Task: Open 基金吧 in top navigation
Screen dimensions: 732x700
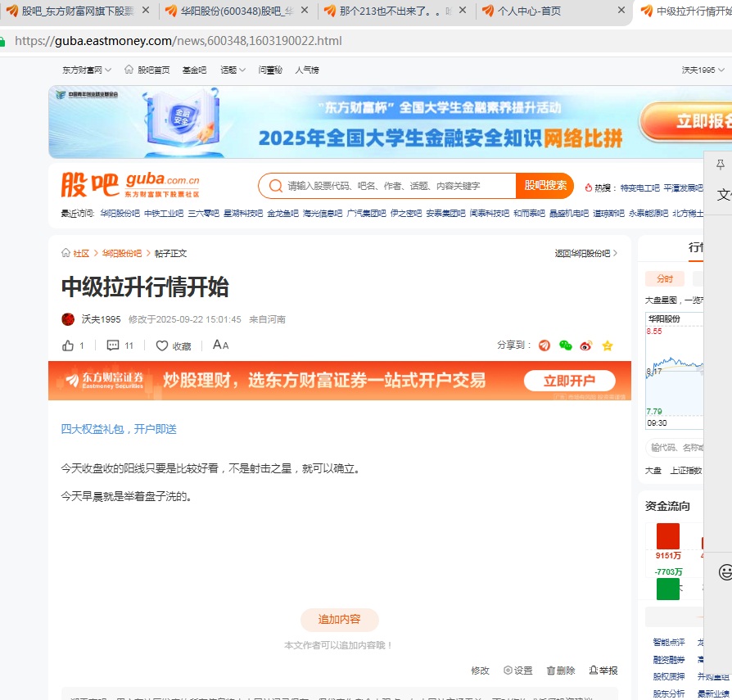Action: point(194,70)
